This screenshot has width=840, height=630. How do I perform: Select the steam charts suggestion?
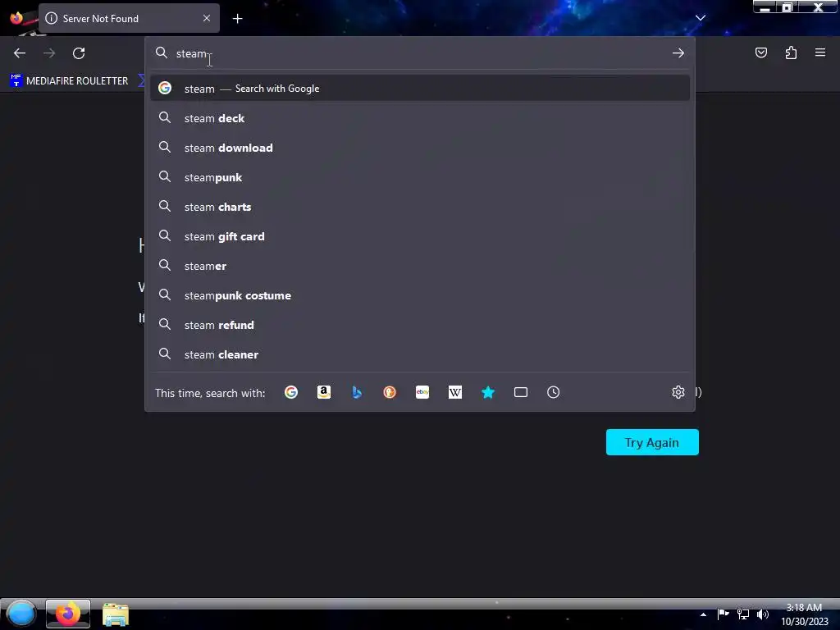420,207
